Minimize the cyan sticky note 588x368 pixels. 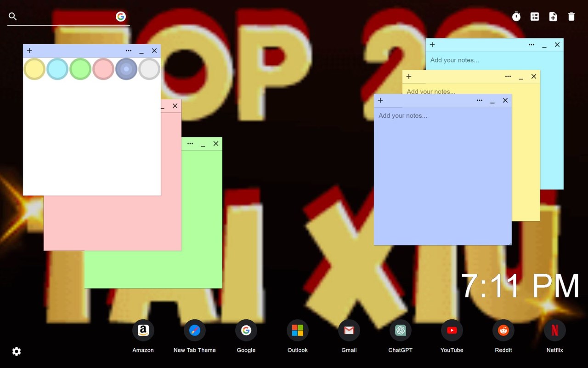click(544, 46)
